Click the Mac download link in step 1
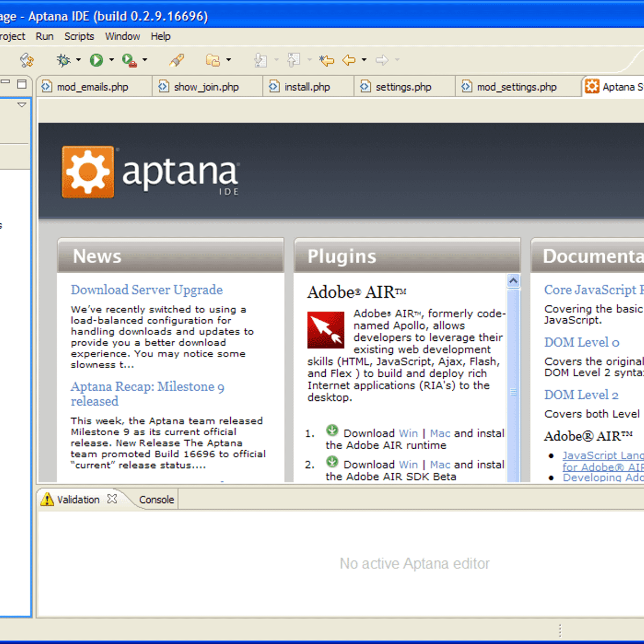Image resolution: width=644 pixels, height=644 pixels. pos(440,433)
